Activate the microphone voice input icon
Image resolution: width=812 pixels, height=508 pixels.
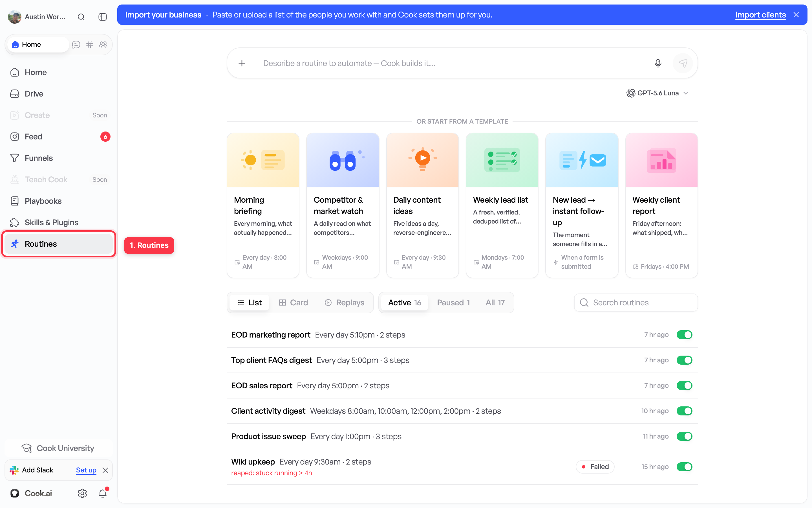pos(658,63)
